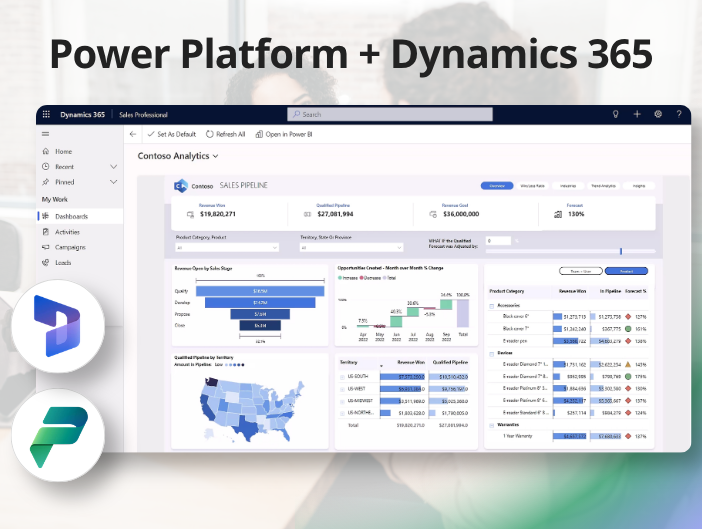Click the Search box in header
The width and height of the screenshot is (702, 529).
click(x=390, y=114)
